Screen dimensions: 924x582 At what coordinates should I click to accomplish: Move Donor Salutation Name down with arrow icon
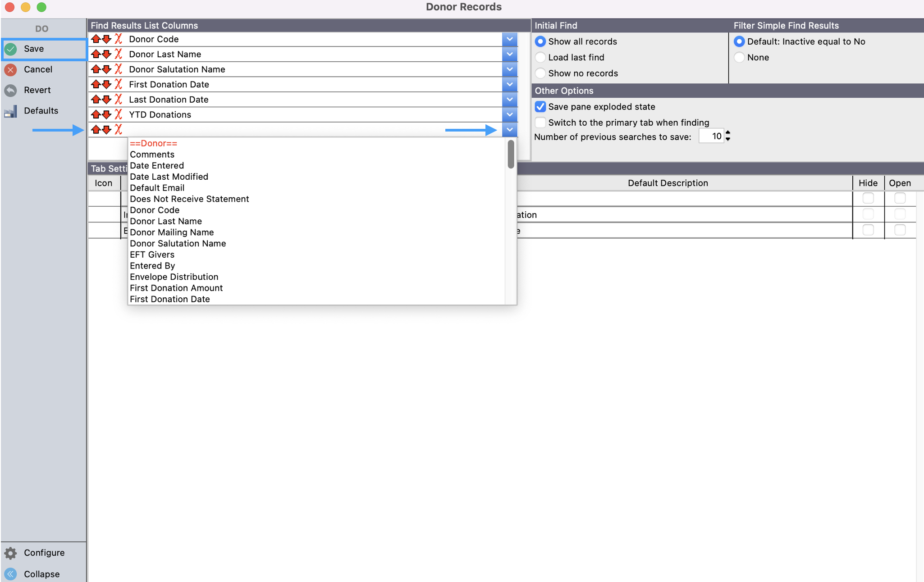(x=106, y=69)
